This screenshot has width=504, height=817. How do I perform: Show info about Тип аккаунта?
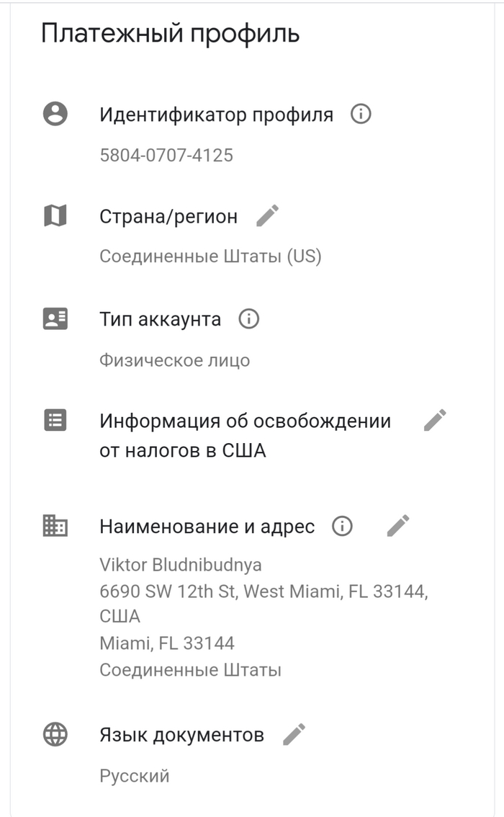pyautogui.click(x=248, y=318)
